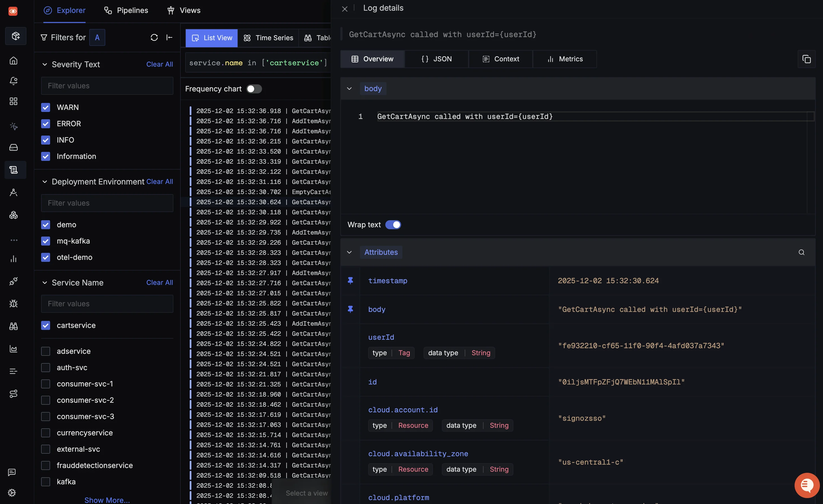Open Settings gear at sidebar bottom
823x504 pixels.
[12, 493]
